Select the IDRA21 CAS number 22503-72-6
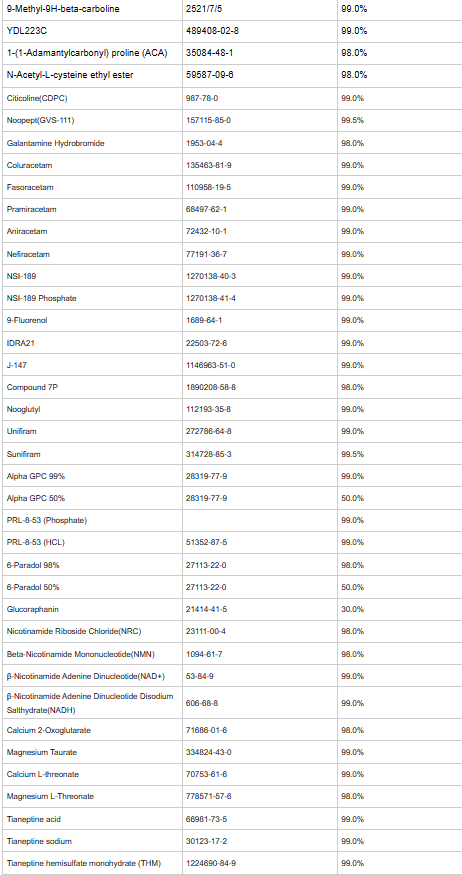 pyautogui.click(x=206, y=343)
